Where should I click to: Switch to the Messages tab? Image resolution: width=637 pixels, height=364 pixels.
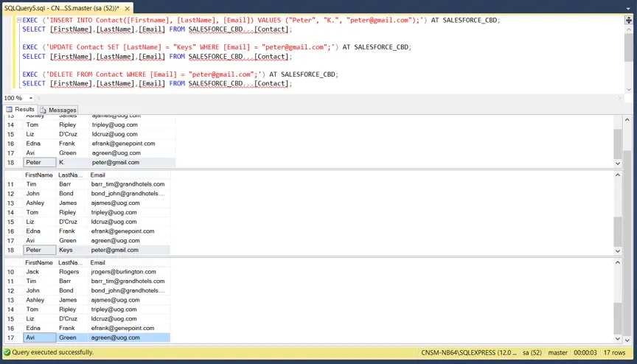pyautogui.click(x=58, y=110)
